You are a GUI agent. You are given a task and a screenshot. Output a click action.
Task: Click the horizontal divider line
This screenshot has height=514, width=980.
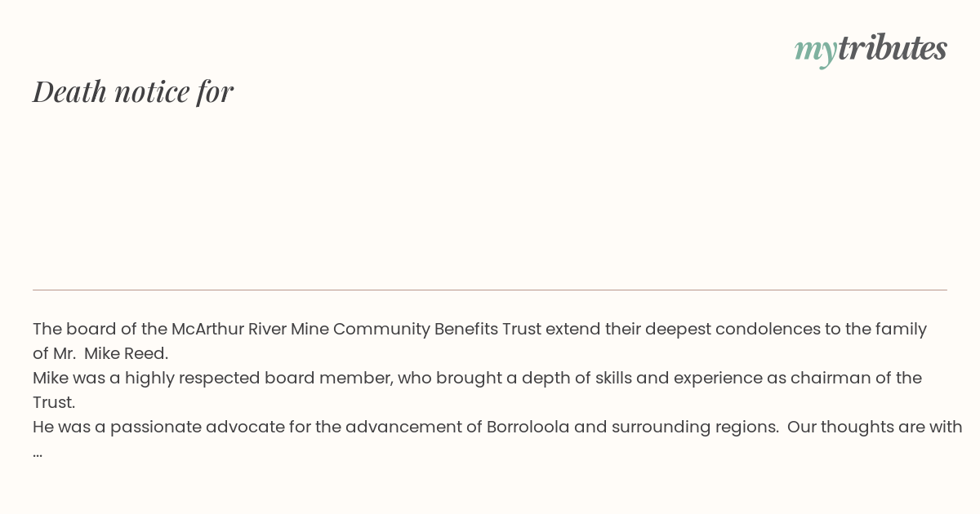point(490,290)
